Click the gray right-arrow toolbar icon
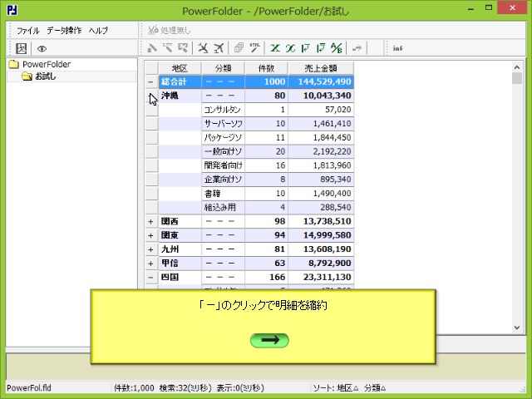Screen dimensions: 532x399 [x=357, y=48]
